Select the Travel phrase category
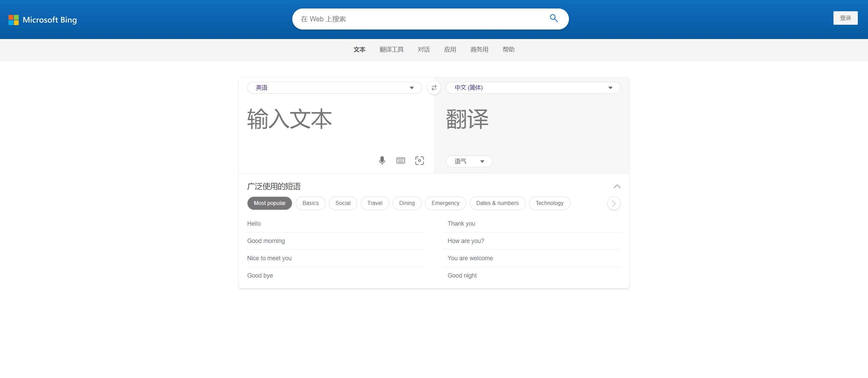The height and width of the screenshot is (378, 868). point(375,203)
